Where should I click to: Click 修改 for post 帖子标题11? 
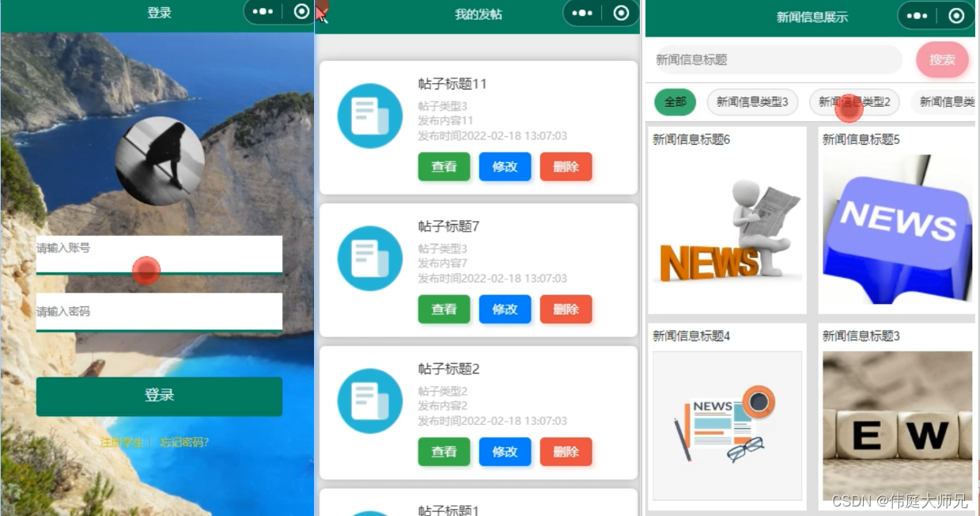(505, 167)
